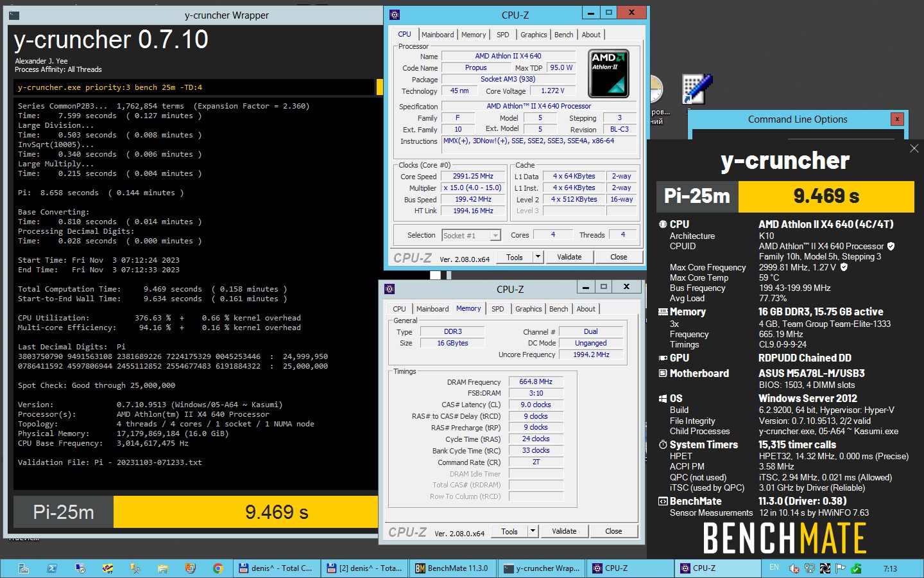Open the [2] denis^ Total Commander taskbar button

pyautogui.click(x=364, y=568)
